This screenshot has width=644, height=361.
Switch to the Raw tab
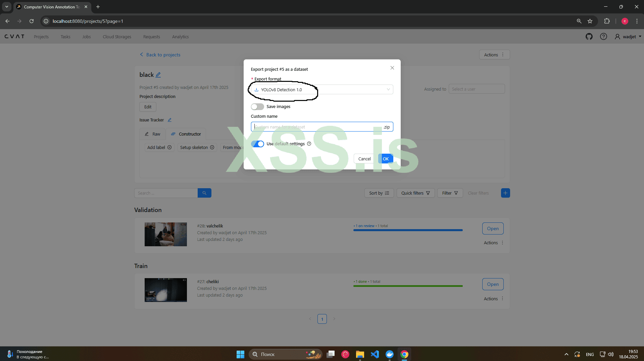tap(152, 134)
